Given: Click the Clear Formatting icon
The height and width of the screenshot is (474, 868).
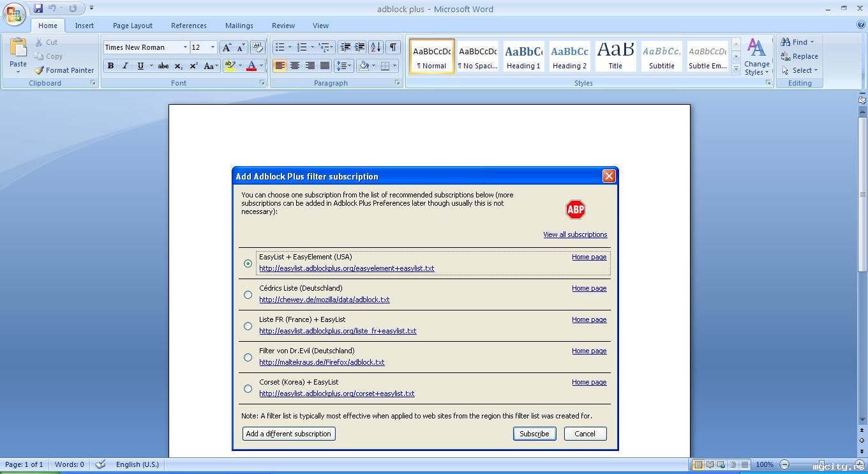Looking at the screenshot, I should click(x=258, y=47).
